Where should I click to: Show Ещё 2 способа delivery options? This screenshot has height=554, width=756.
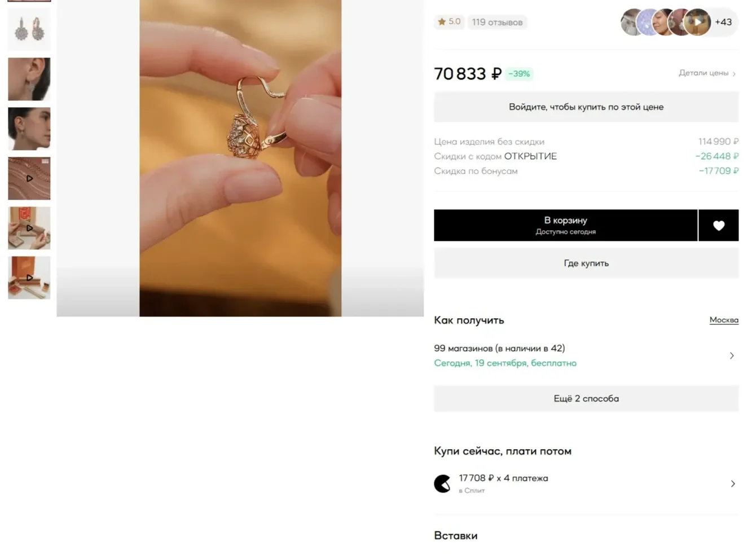(x=586, y=398)
